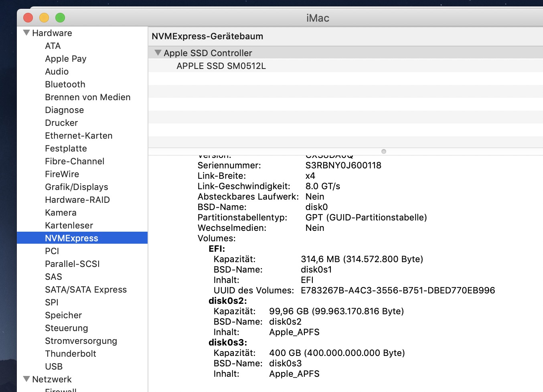543x392 pixels.
Task: Open the Kartenleser entry
Action: (69, 225)
